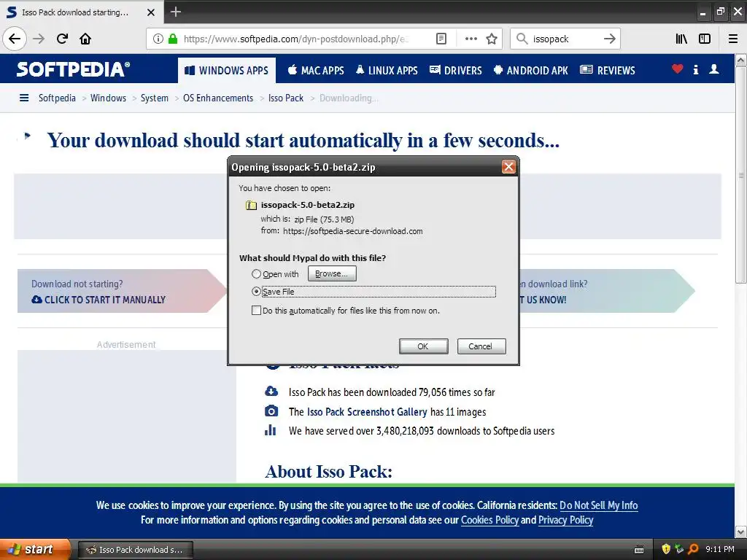Open the Mac Apps section

click(316, 71)
